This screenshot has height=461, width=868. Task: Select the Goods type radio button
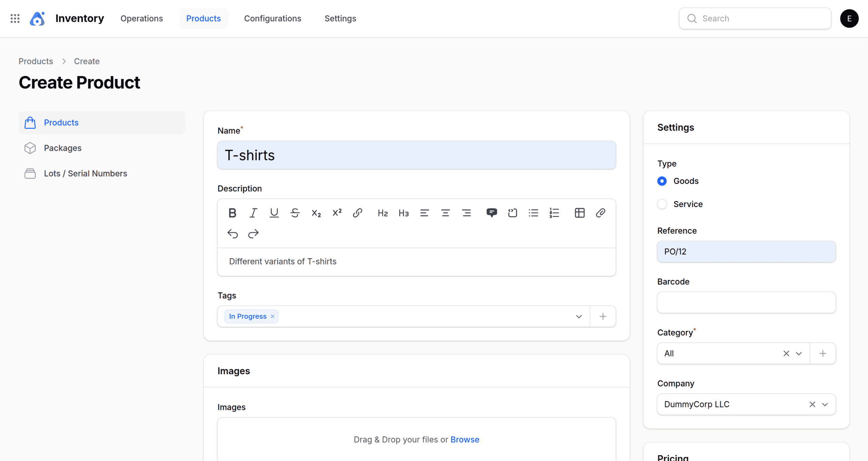click(662, 181)
